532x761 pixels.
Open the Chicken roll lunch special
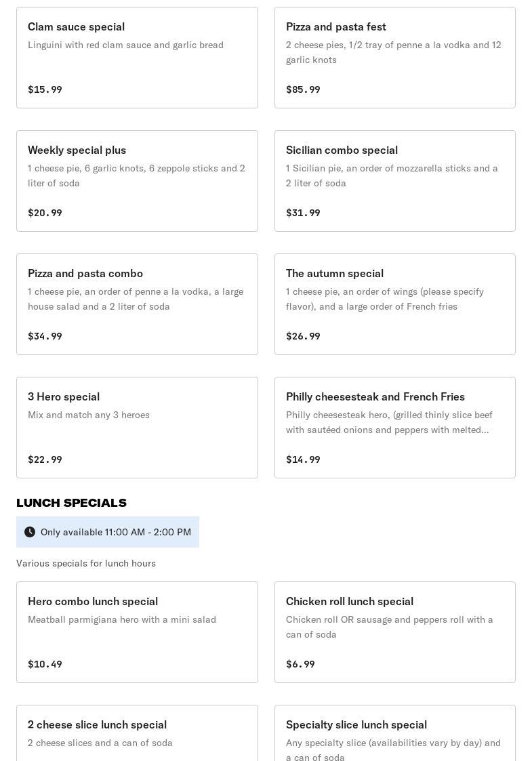point(394,632)
